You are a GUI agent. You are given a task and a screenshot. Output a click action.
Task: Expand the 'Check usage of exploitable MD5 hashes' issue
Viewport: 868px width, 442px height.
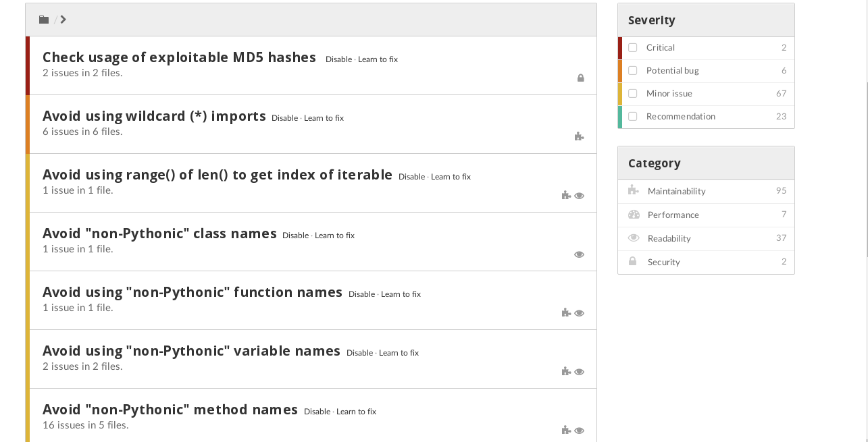[179, 57]
